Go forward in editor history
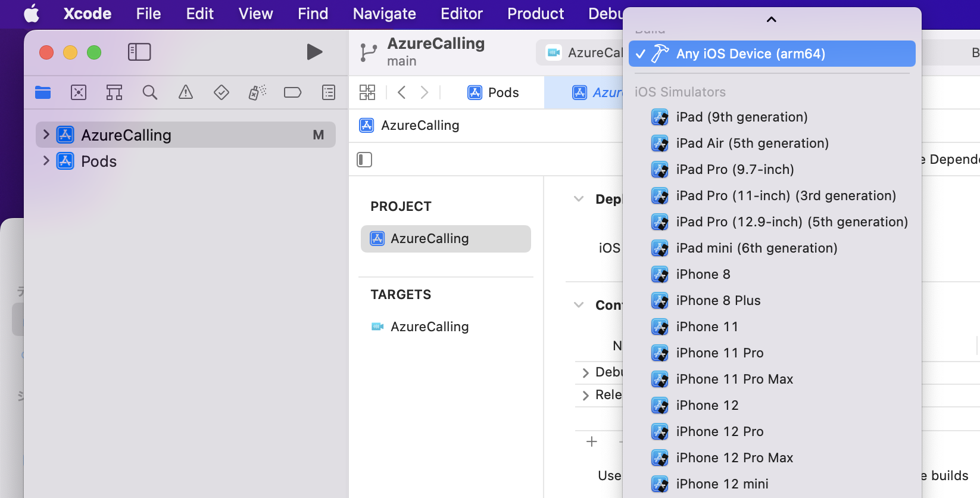 click(x=424, y=92)
